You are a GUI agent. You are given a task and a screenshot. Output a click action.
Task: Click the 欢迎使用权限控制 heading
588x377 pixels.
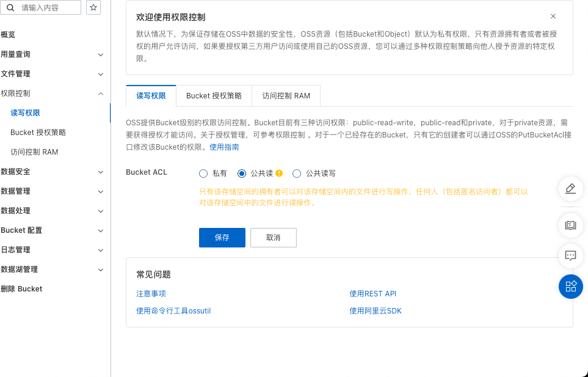(170, 17)
